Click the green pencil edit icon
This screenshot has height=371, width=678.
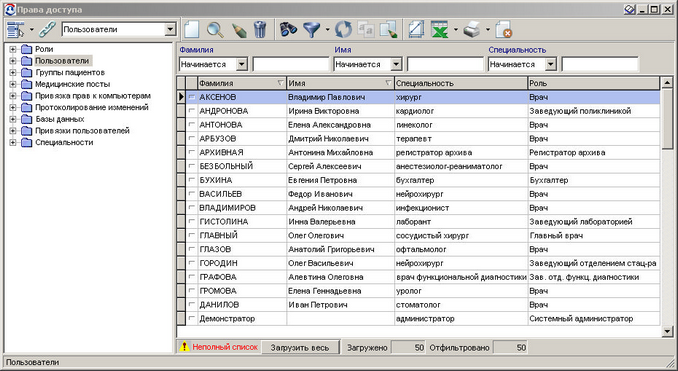[x=238, y=29]
